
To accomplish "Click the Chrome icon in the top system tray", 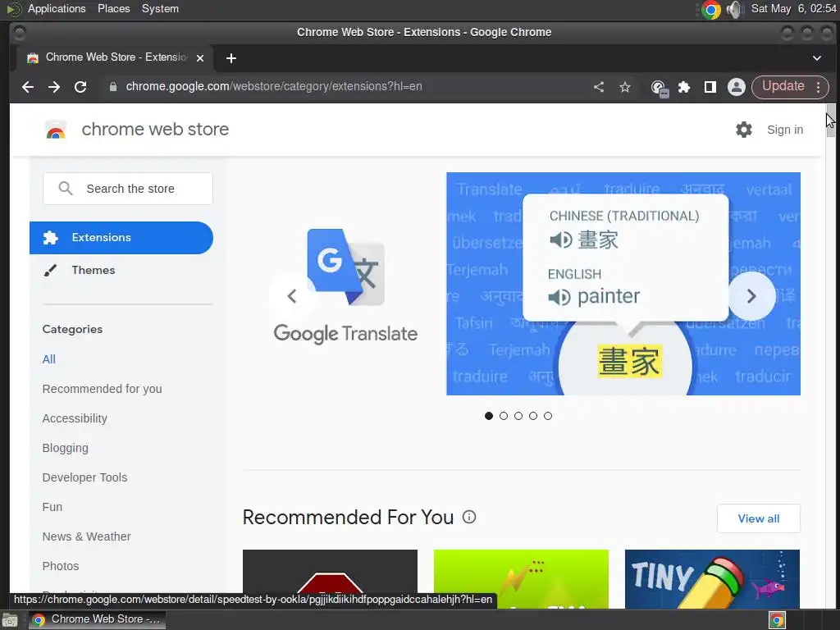I will coord(711,10).
